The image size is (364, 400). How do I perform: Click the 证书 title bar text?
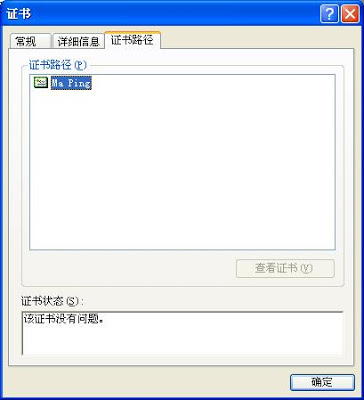coord(18,14)
